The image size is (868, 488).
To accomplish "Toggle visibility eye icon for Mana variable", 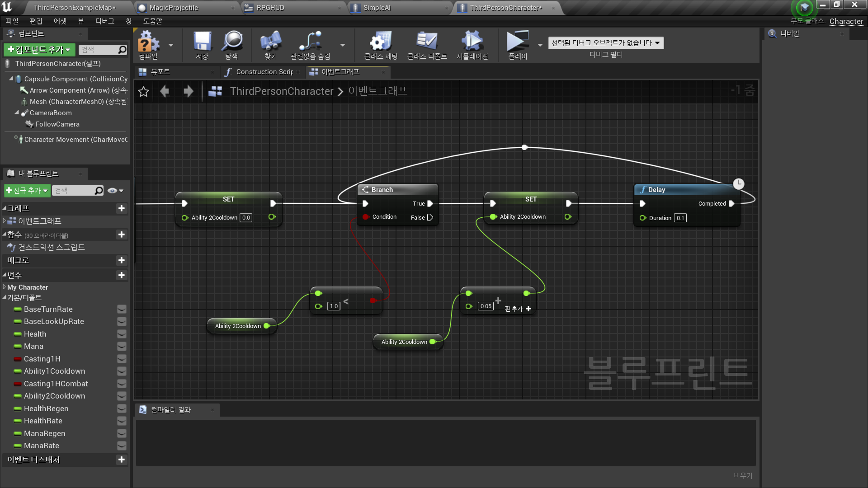I will click(122, 347).
